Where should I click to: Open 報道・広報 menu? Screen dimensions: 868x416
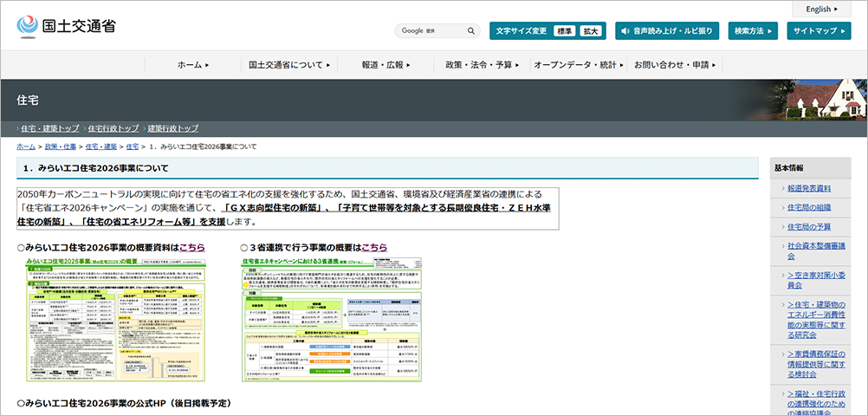point(385,65)
